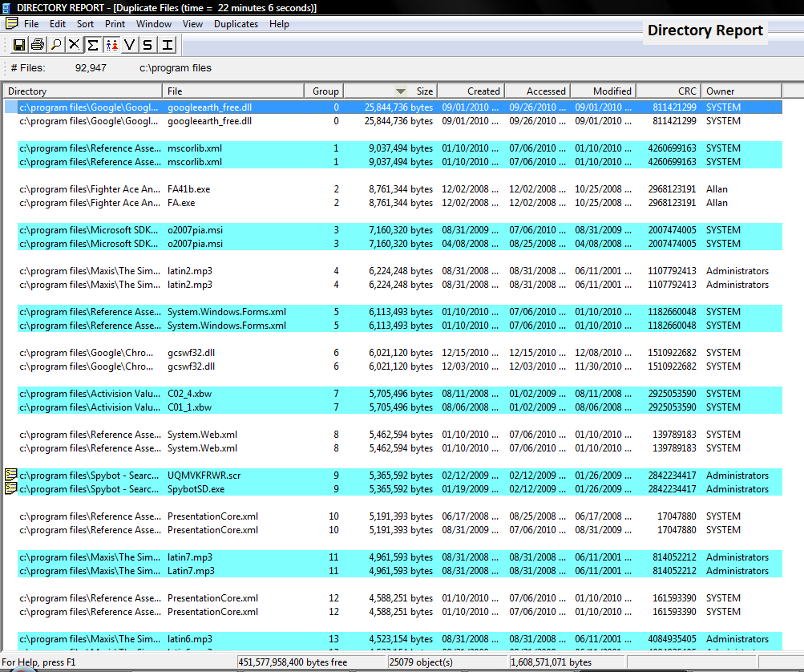Open Find with the magnifier icon
804x672 pixels.
pos(56,45)
